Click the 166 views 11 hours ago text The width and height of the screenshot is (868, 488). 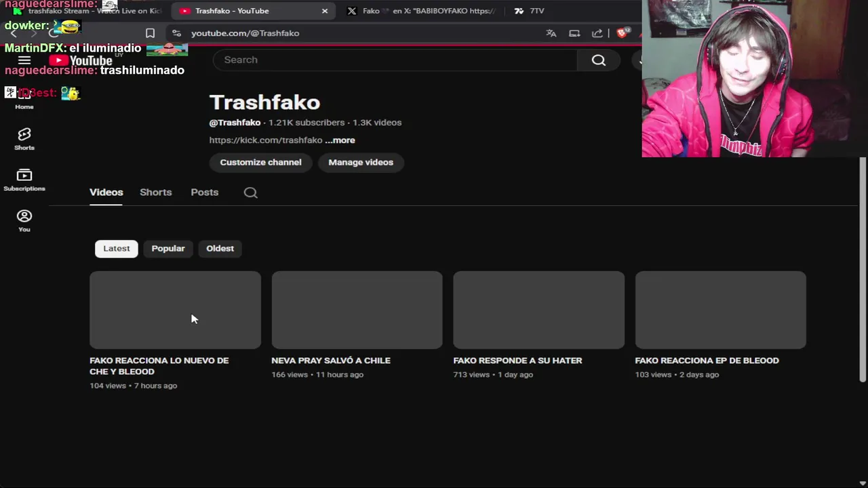pos(317,375)
